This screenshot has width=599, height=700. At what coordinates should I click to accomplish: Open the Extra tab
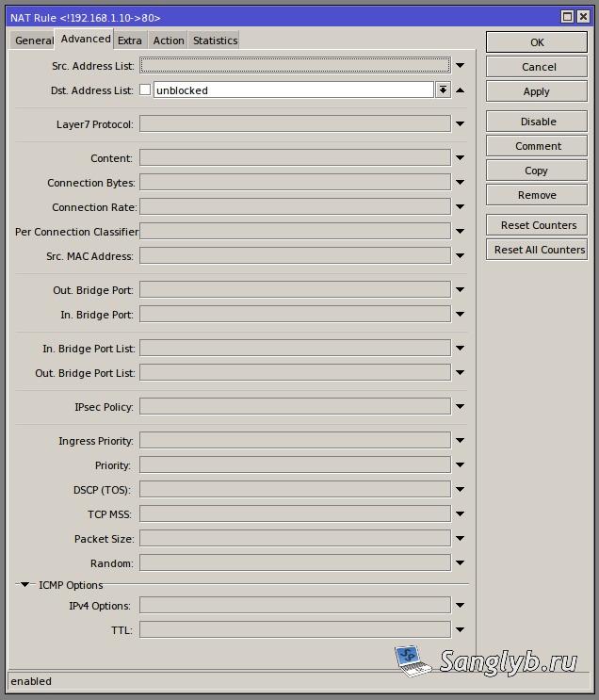coord(130,41)
